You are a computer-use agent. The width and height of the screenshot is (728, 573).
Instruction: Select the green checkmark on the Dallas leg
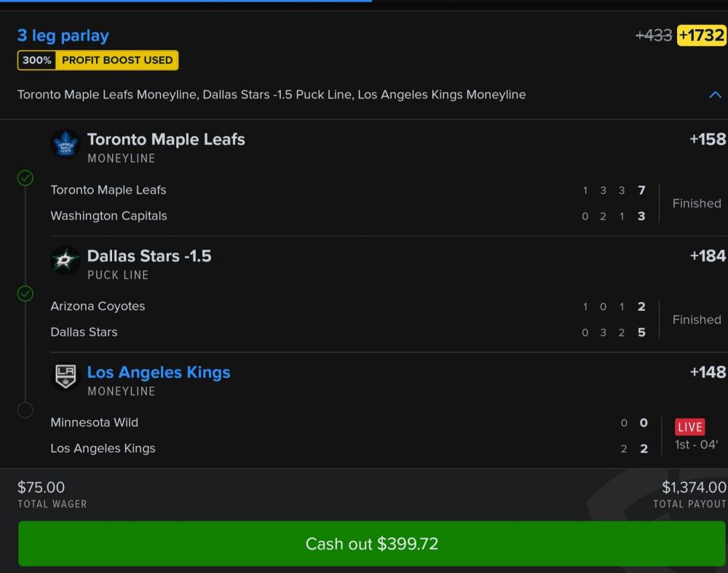25,294
